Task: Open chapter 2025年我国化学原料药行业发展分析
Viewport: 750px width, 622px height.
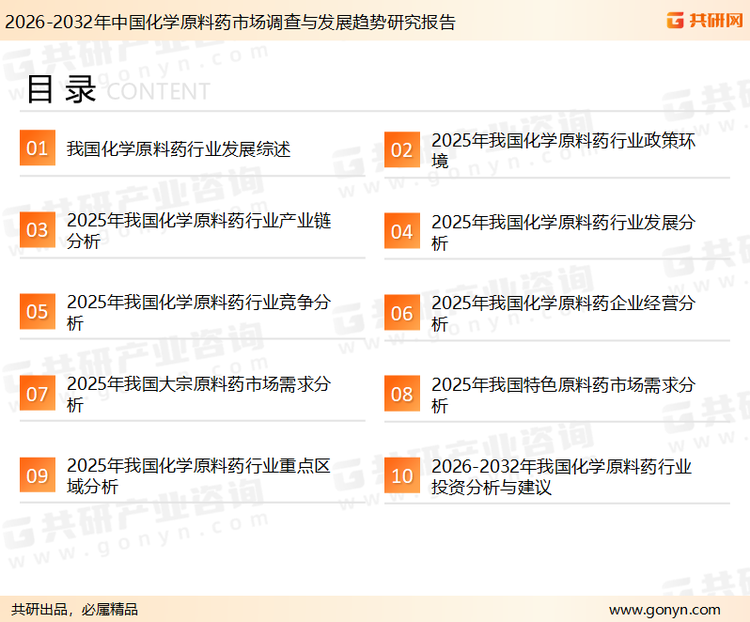Action: coord(563,232)
